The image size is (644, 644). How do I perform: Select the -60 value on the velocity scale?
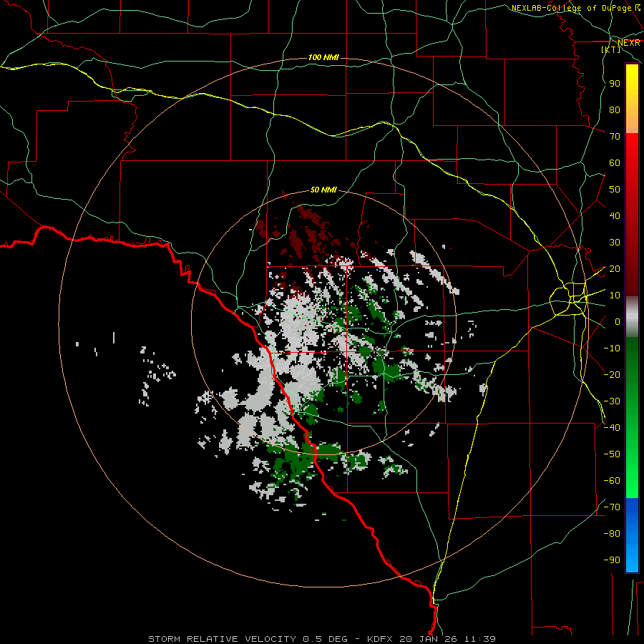[612, 481]
